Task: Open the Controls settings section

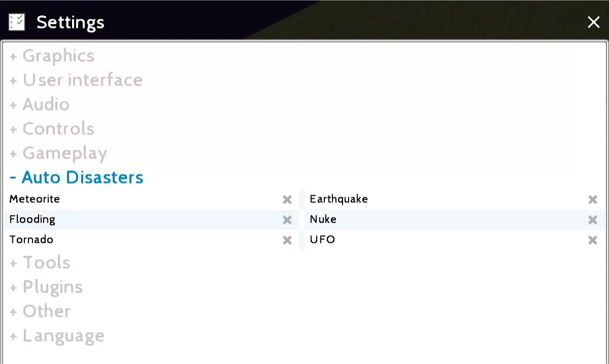Action: [52, 129]
